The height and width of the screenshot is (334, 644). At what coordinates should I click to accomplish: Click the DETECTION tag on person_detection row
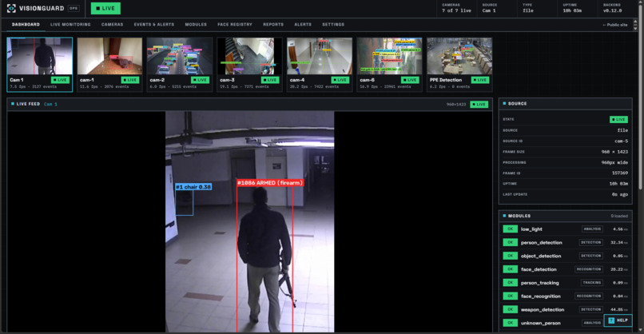point(591,242)
